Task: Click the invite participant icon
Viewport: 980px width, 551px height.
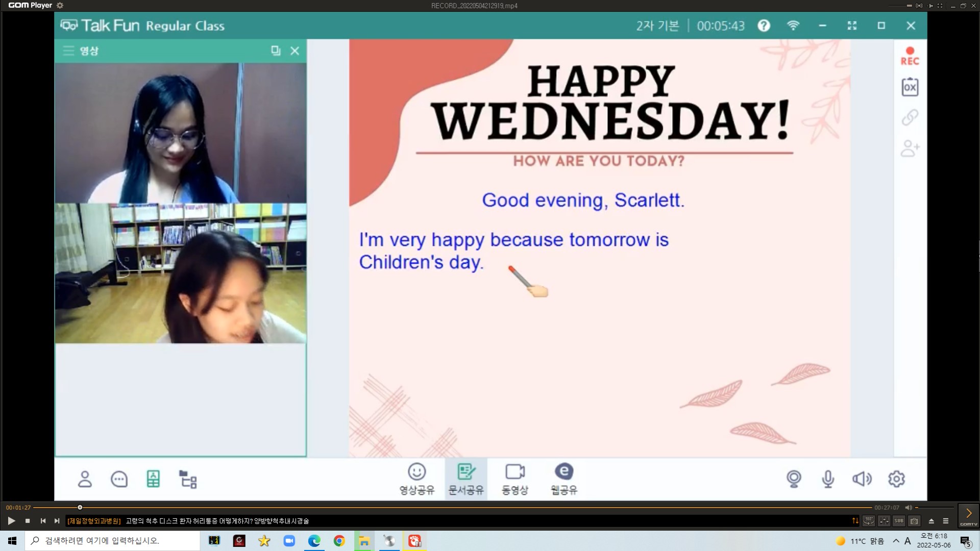Action: [x=910, y=148]
